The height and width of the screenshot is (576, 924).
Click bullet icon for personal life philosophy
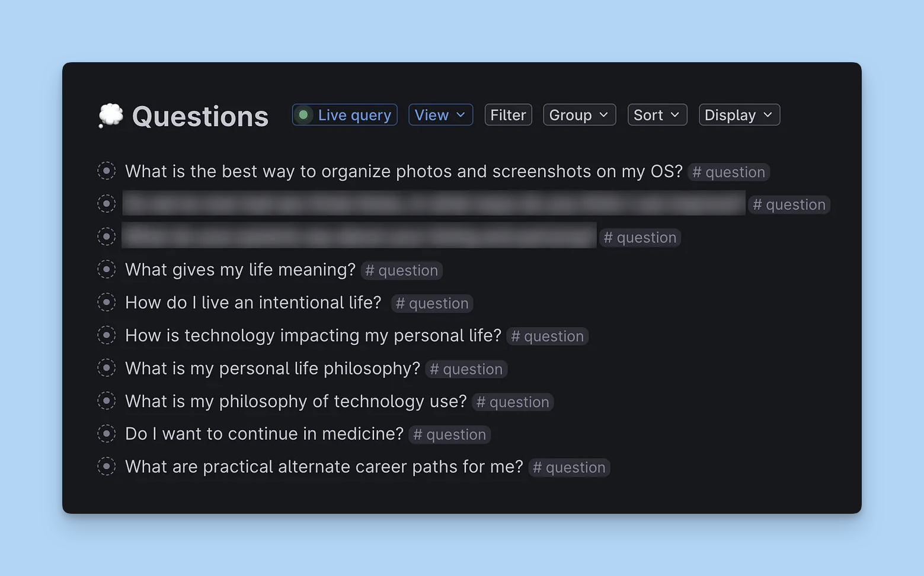pyautogui.click(x=106, y=368)
